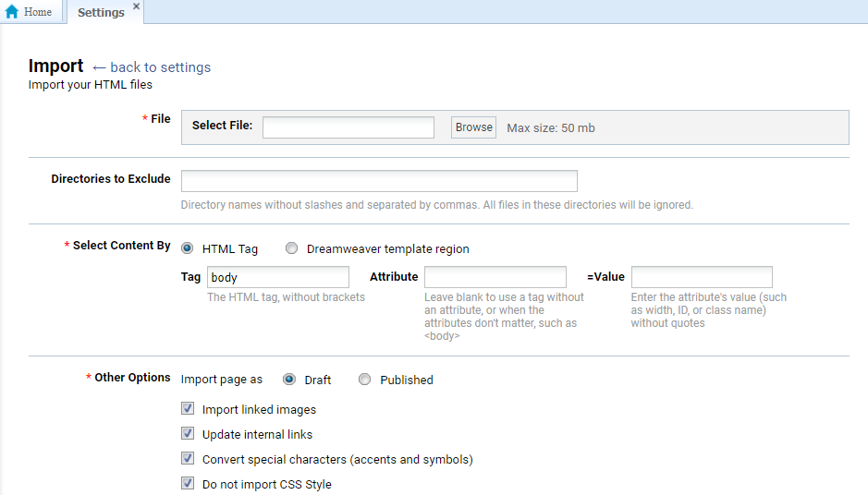Focus the Directories to Exclude field
The image size is (868, 495).
point(379,181)
